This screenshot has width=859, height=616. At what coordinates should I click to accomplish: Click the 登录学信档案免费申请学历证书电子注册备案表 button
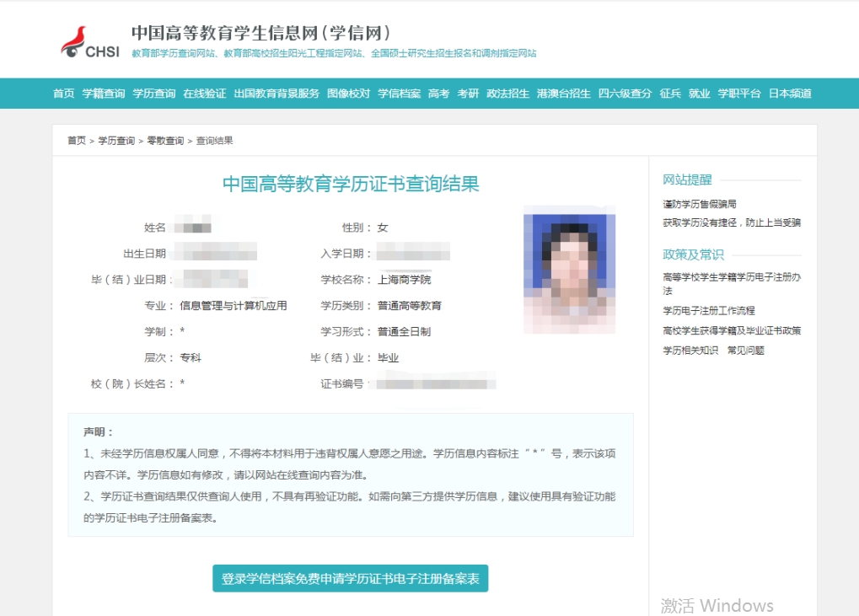351,578
